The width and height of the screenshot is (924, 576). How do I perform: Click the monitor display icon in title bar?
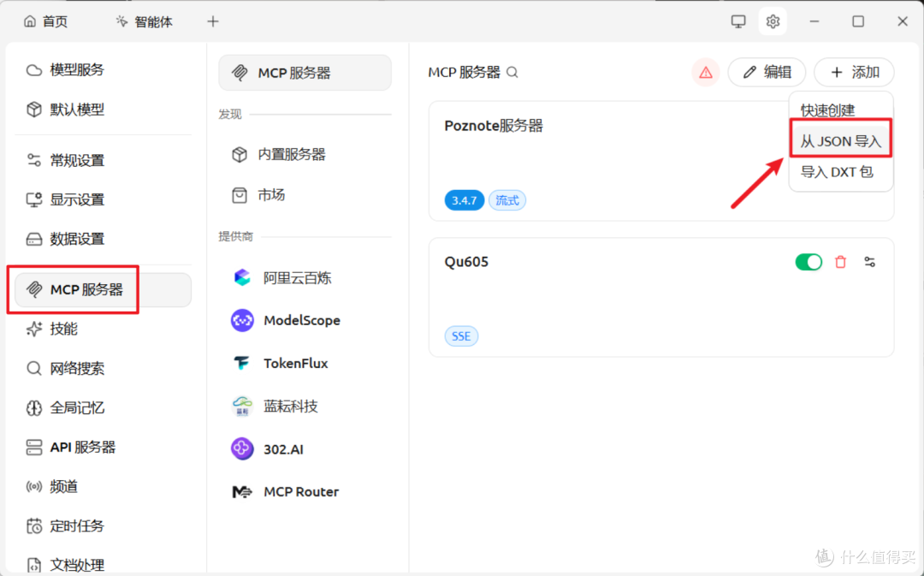coord(737,21)
